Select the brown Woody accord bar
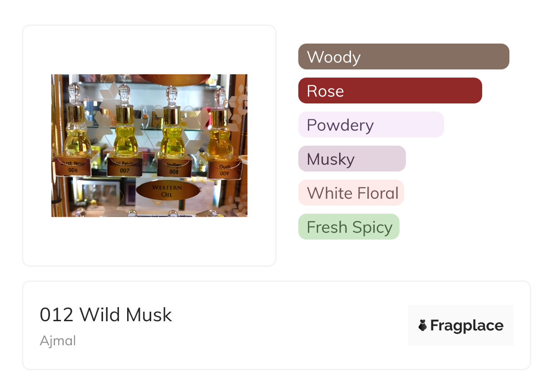553x392 pixels. [404, 57]
